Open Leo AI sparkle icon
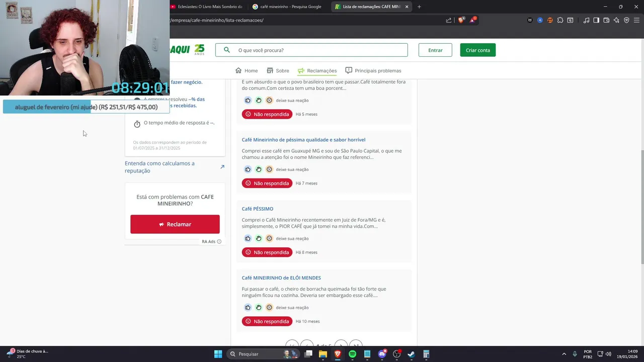The width and height of the screenshot is (644, 362). coord(616,20)
